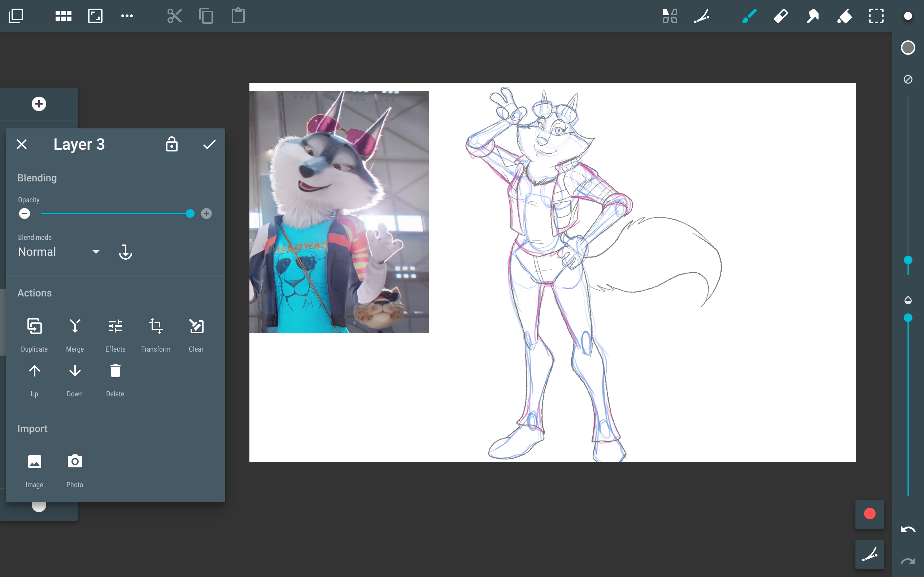
Task: Open the three-dots overflow menu
Action: click(127, 16)
